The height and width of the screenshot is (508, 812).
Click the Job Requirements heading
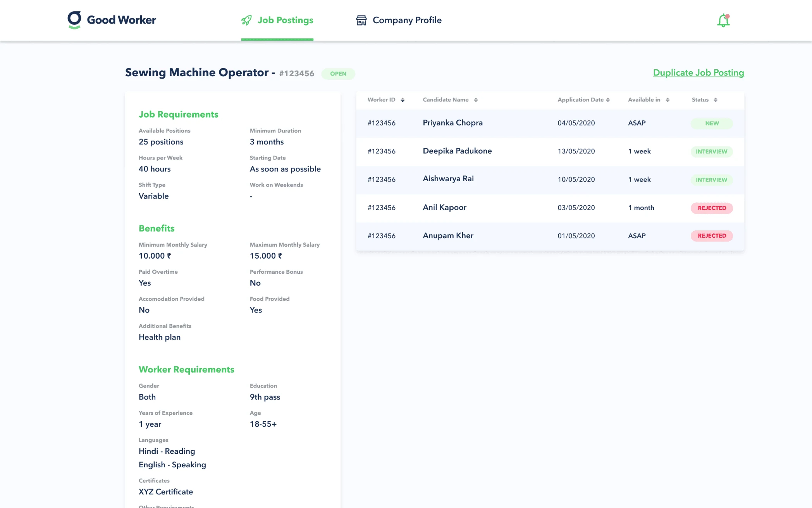point(178,115)
